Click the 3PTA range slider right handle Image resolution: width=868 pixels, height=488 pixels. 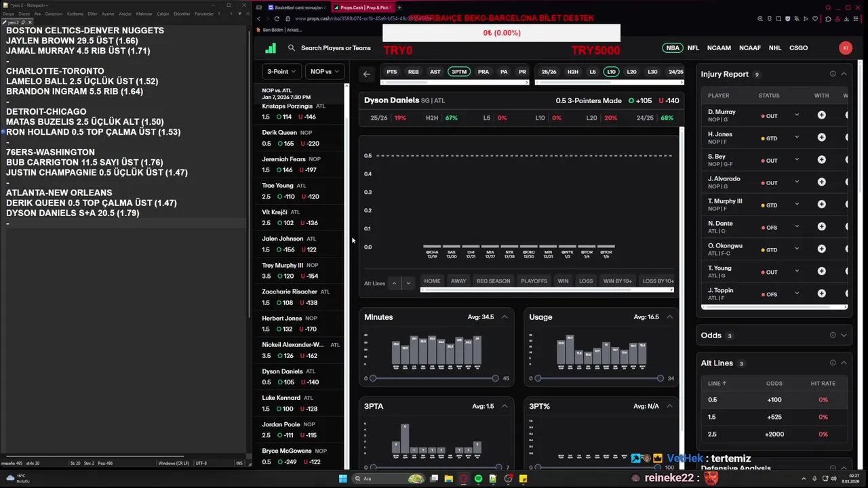498,467
